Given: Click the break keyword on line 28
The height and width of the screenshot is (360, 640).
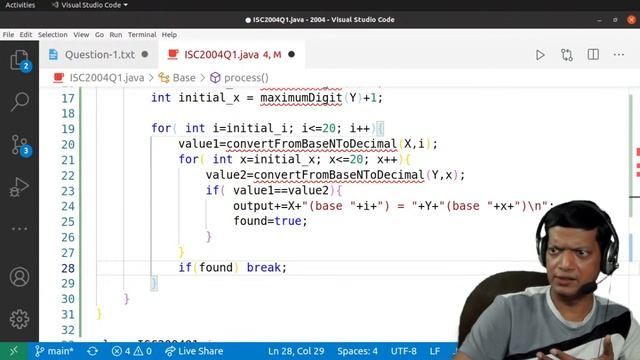Looking at the screenshot, I should [264, 267].
